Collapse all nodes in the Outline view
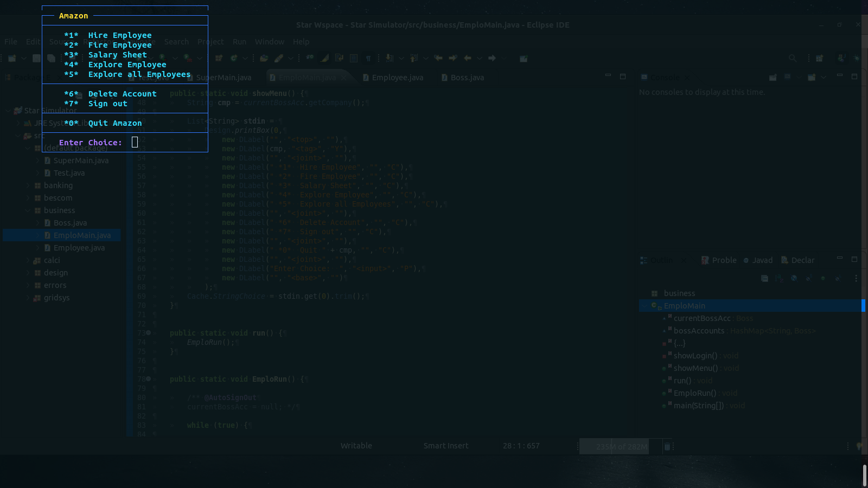This screenshot has width=868, height=488. click(765, 278)
